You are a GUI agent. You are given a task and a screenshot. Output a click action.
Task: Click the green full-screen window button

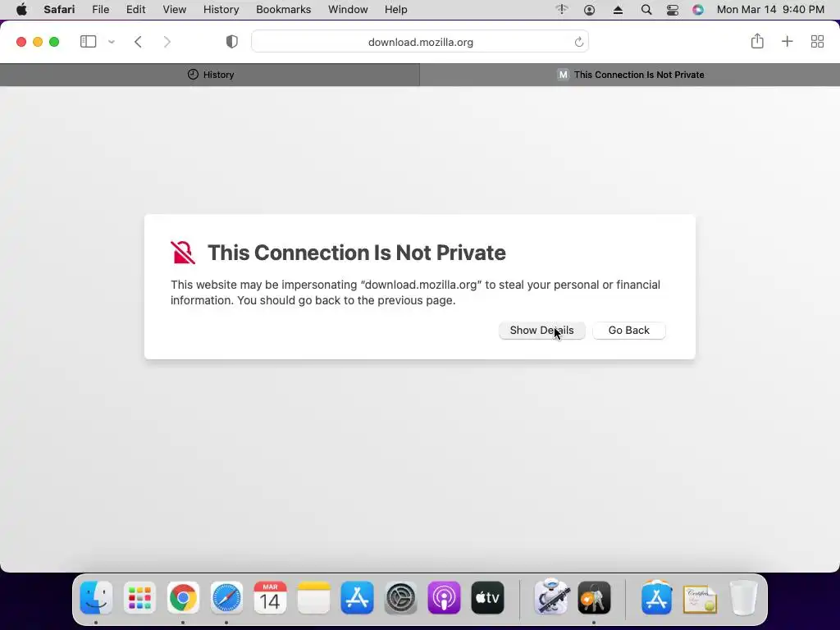54,42
